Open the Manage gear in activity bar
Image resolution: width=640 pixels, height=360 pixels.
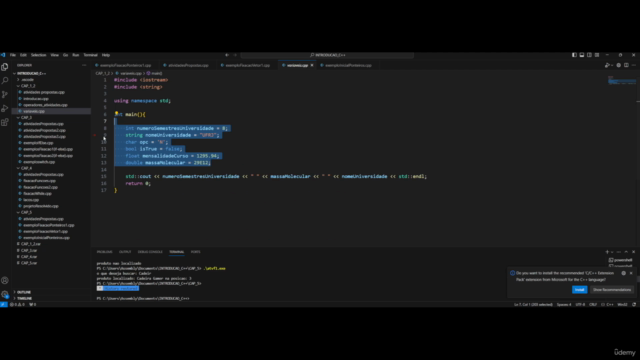coord(5,294)
